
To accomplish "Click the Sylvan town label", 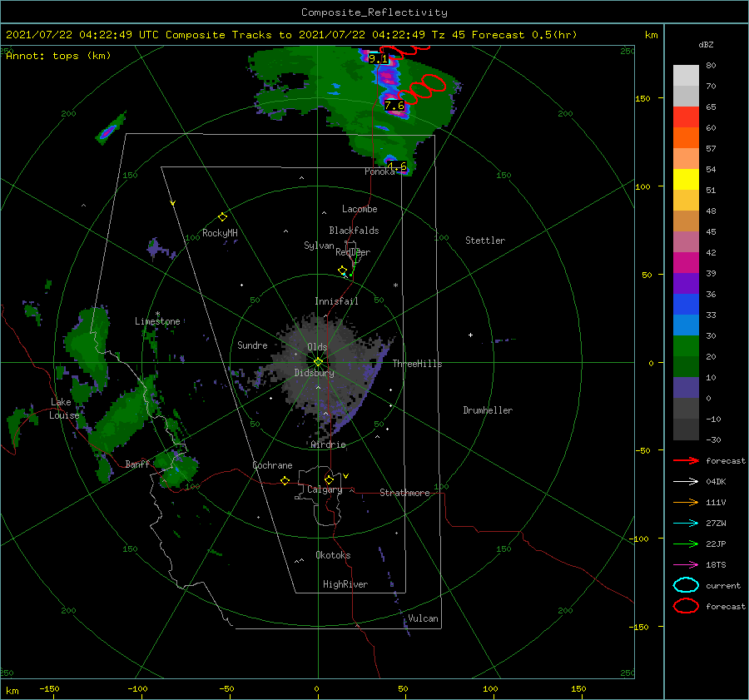I will [319, 246].
